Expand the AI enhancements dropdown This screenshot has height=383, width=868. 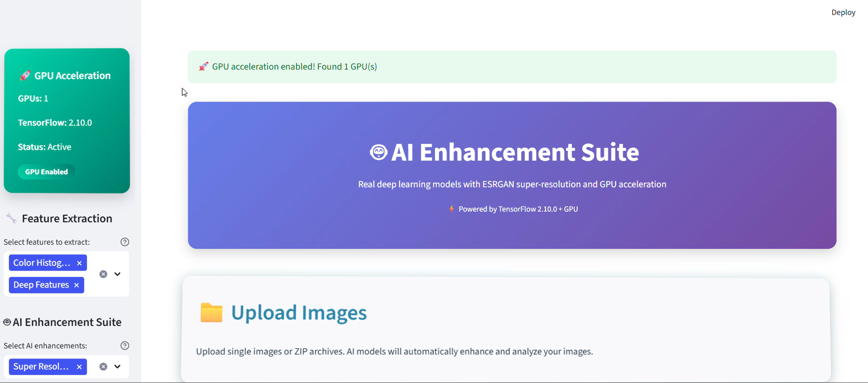click(118, 367)
